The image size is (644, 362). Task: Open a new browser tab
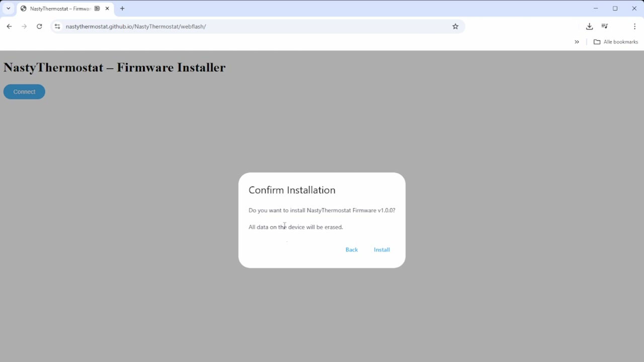pyautogui.click(x=122, y=8)
